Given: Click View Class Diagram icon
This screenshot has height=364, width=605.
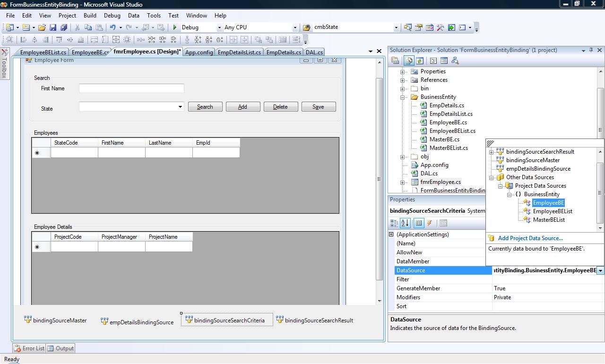Looking at the screenshot, I should tap(455, 61).
